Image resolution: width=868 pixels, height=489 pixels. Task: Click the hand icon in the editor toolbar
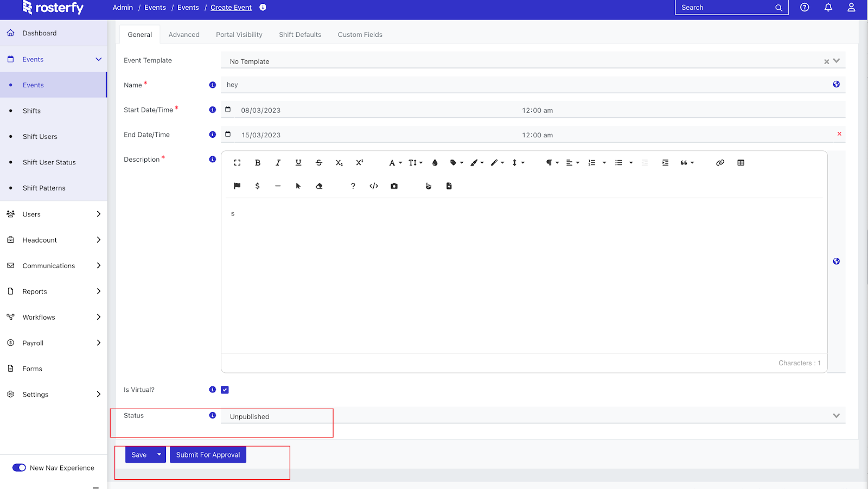pos(429,186)
